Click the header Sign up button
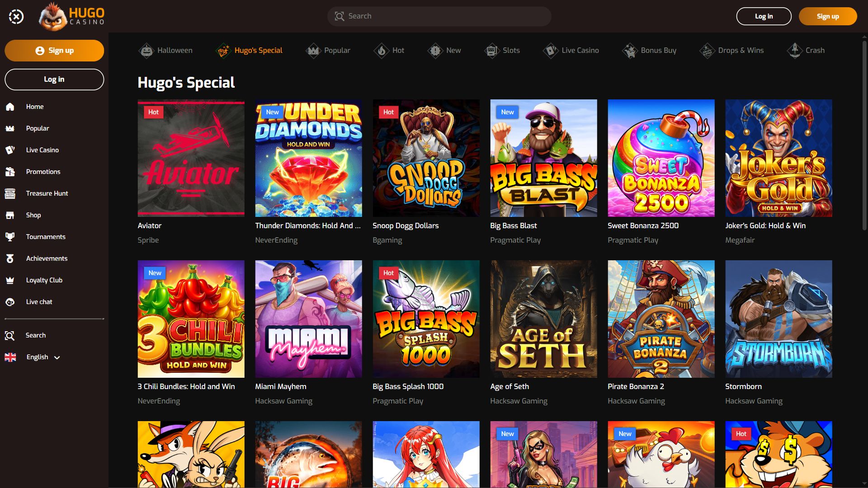 (828, 16)
